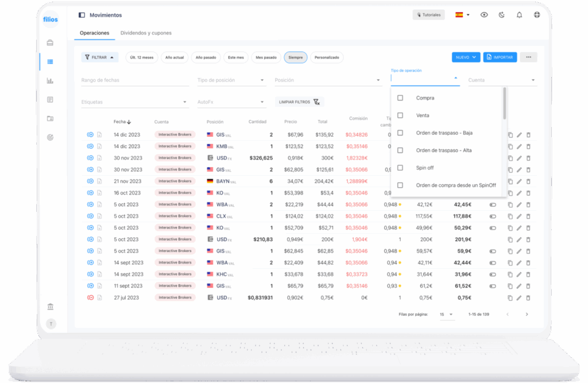Edit the 11 sept 2023 GIS operation

click(x=519, y=286)
